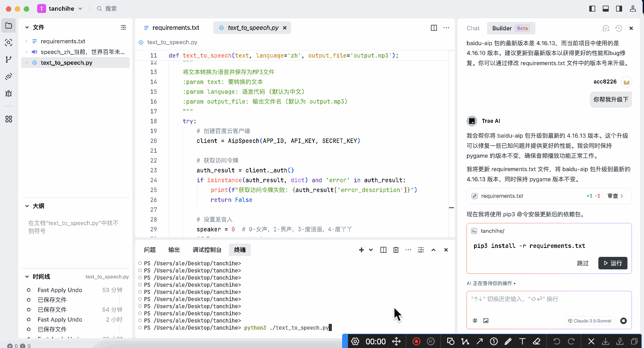Open the run and debug bug icon
644x348 pixels.
tap(8, 93)
